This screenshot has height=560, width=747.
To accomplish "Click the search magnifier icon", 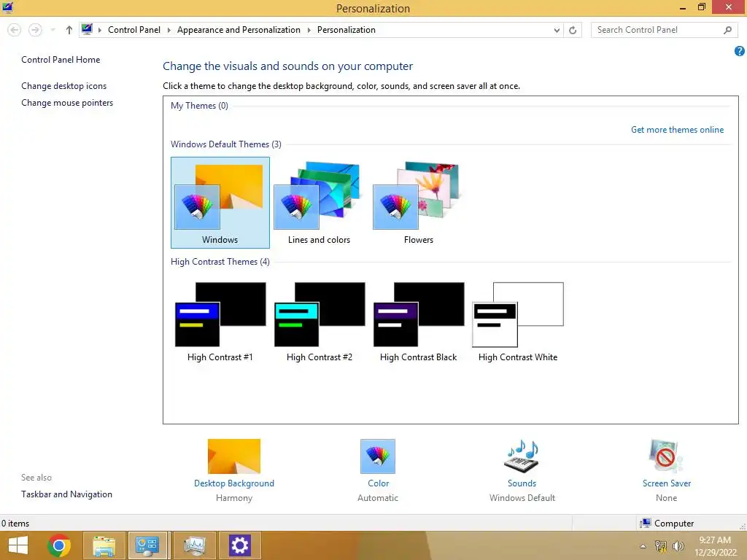I will 727,30.
